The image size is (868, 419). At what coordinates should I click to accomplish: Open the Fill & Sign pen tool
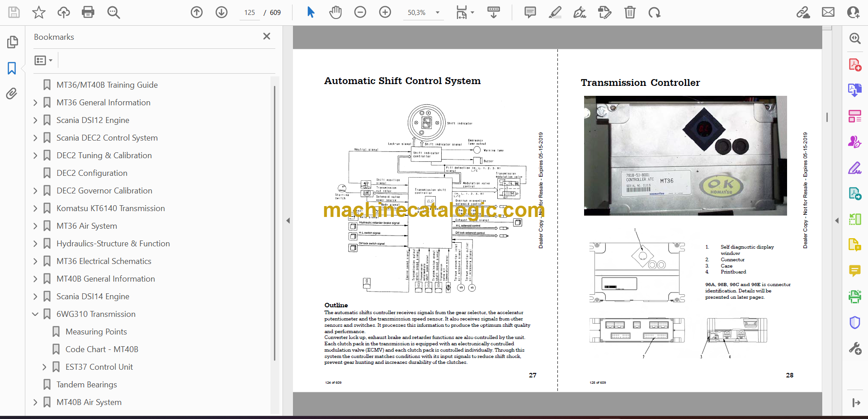[x=854, y=168]
